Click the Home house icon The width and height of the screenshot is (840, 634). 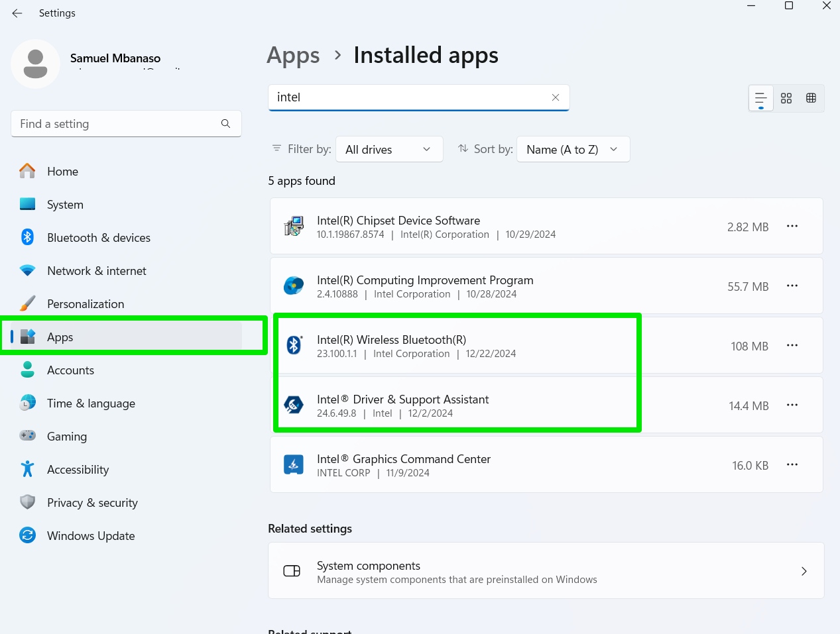pyautogui.click(x=27, y=171)
